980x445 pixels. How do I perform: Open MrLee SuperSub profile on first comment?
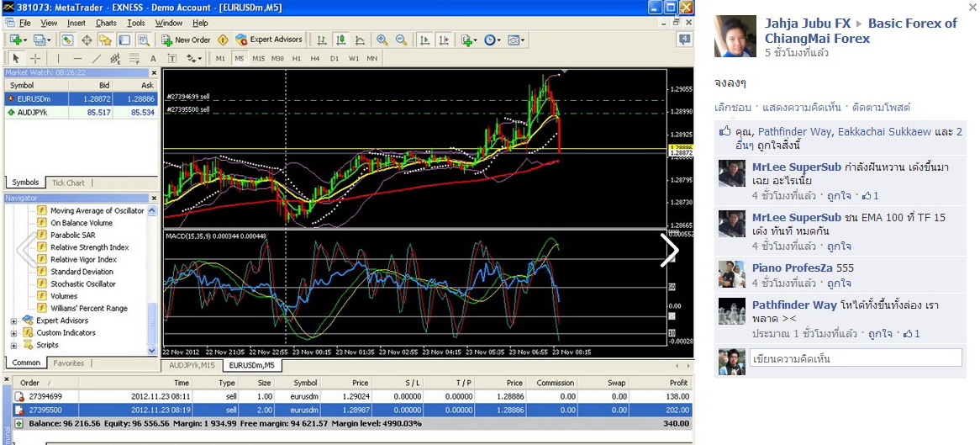(796, 167)
